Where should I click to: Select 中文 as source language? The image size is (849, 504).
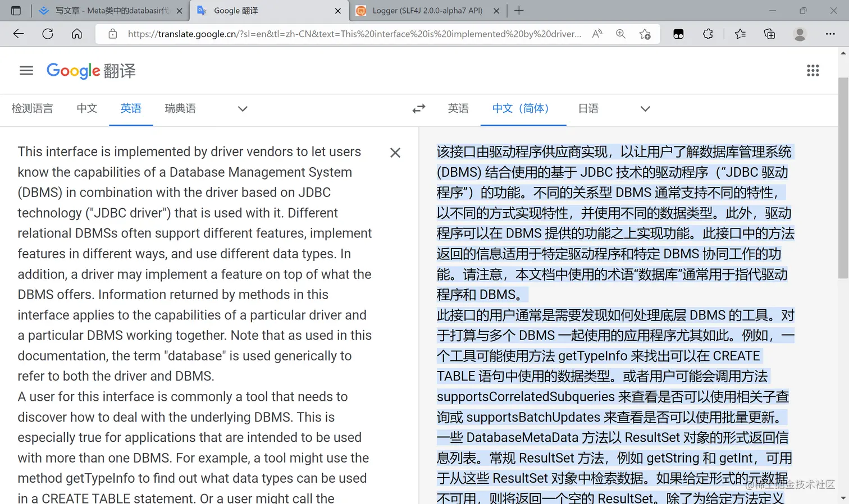[87, 109]
